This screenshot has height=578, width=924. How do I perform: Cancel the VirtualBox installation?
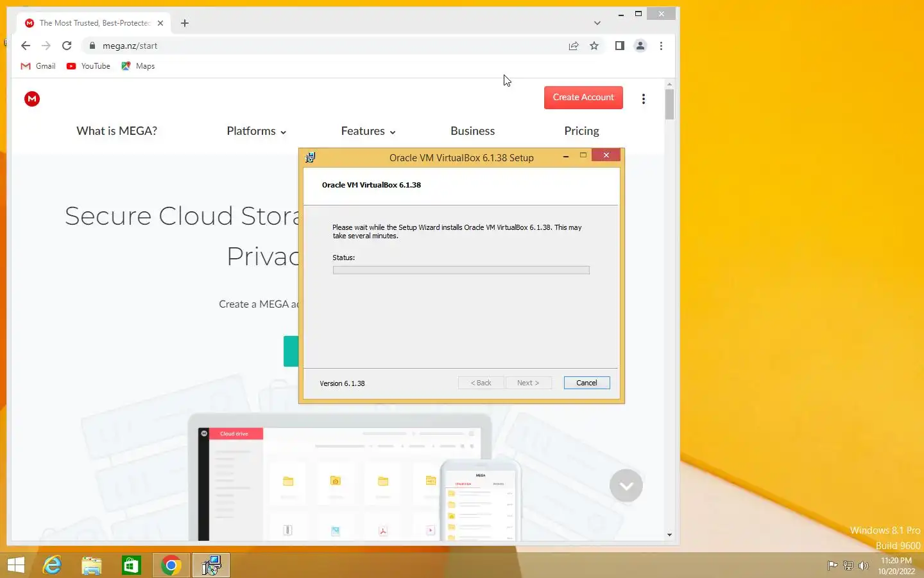point(586,383)
